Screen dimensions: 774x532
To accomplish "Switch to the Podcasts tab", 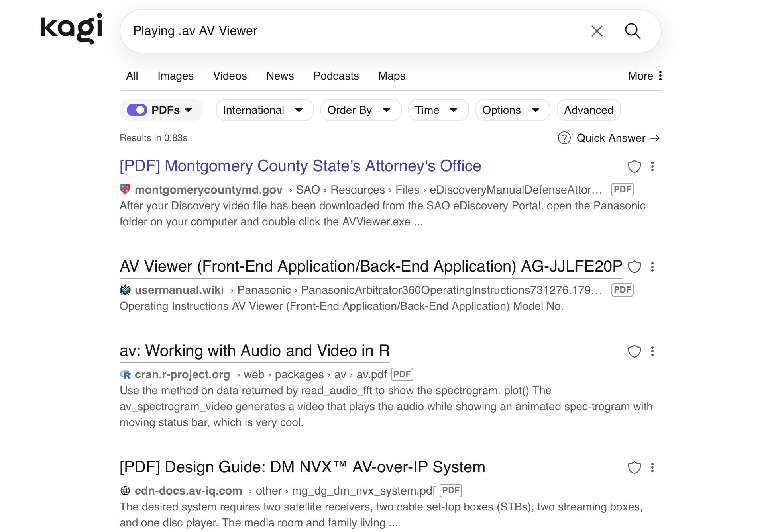I will [x=336, y=76].
